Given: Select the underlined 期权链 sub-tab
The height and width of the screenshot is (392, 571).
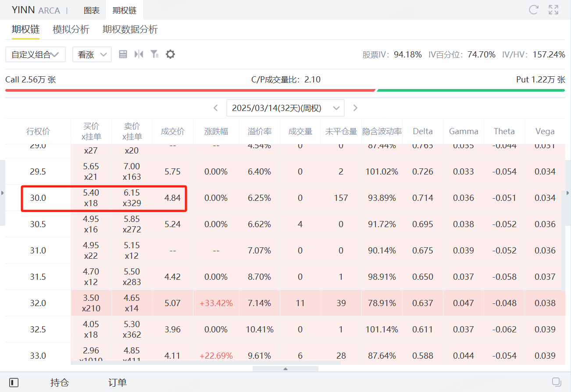Looking at the screenshot, I should coord(26,29).
